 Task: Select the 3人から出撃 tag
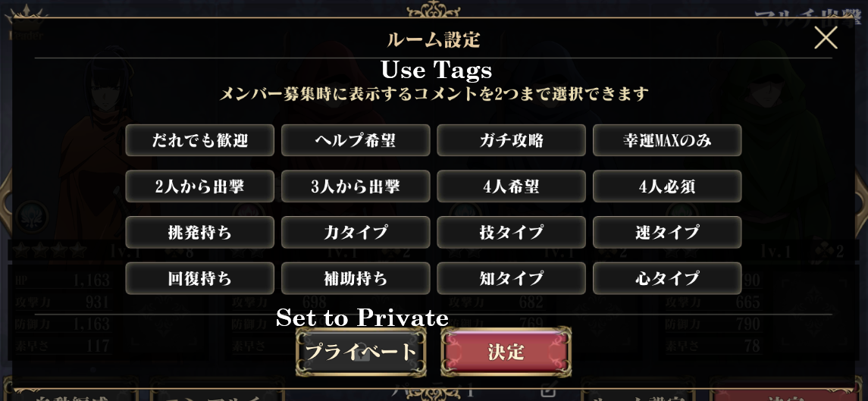coord(356,186)
